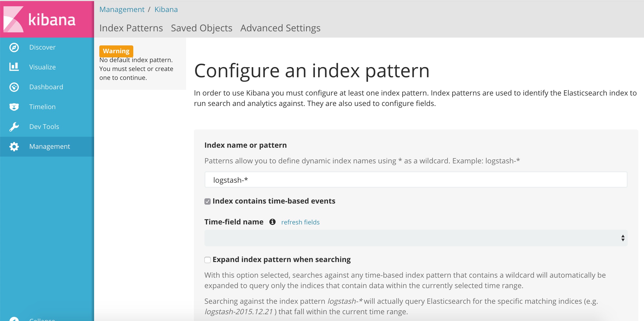Screen dimensions: 644x321
Task: Click the Time-field name info icon
Action: (272, 222)
